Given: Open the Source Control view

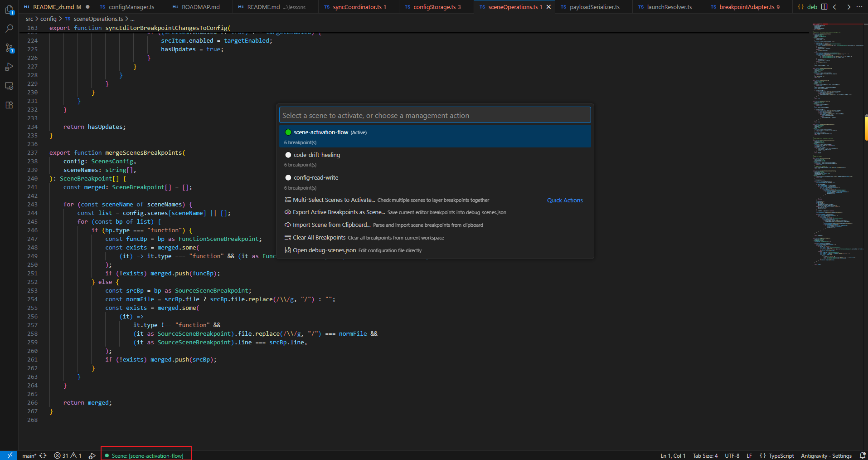Looking at the screenshot, I should click(x=9, y=48).
